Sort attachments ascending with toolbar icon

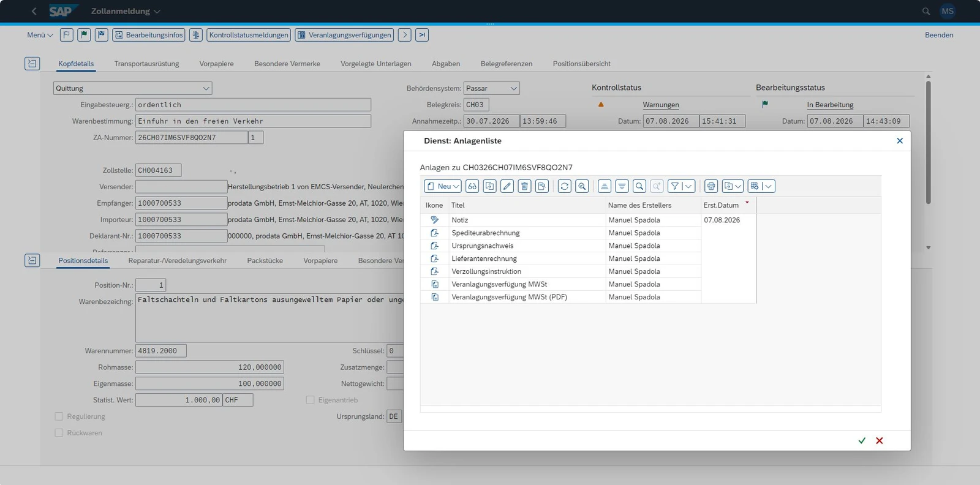[605, 186]
